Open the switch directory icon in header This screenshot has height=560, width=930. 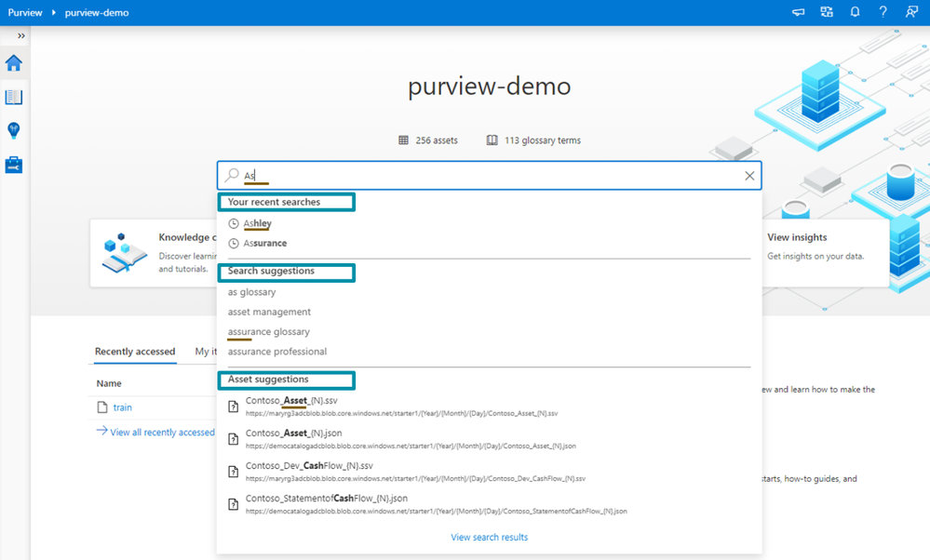point(827,12)
